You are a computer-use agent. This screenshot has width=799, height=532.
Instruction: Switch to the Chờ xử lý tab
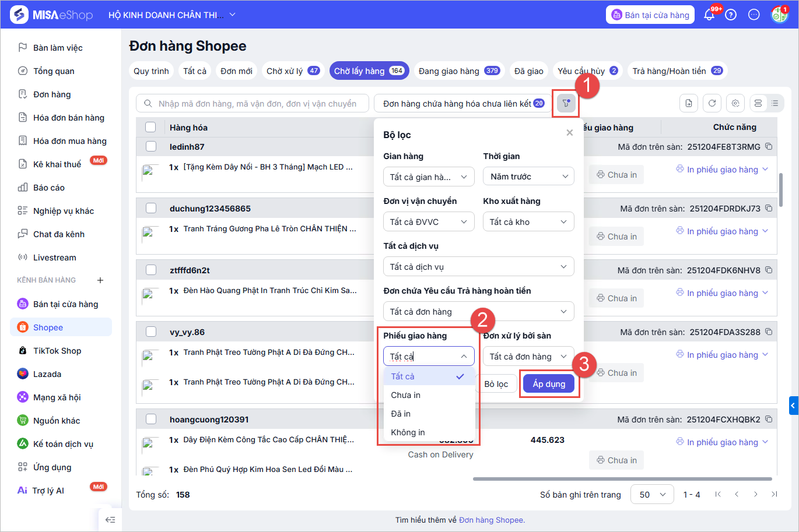[293, 71]
